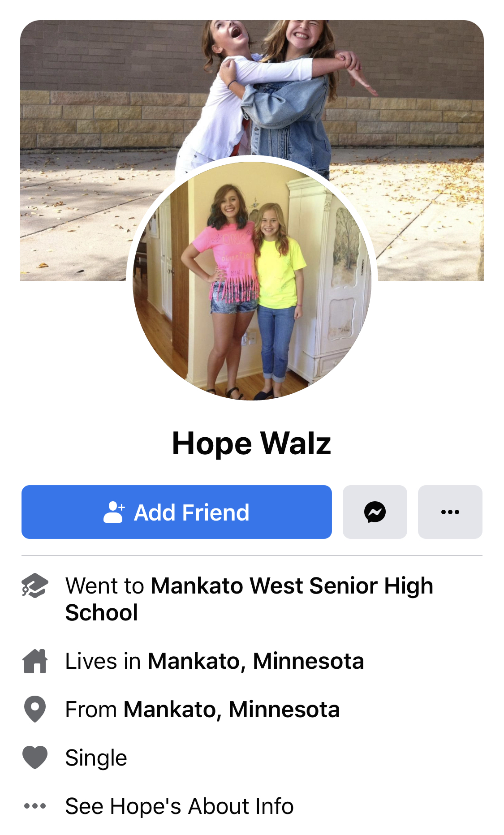Open From Mankato, Minnesota hometown link

232,710
